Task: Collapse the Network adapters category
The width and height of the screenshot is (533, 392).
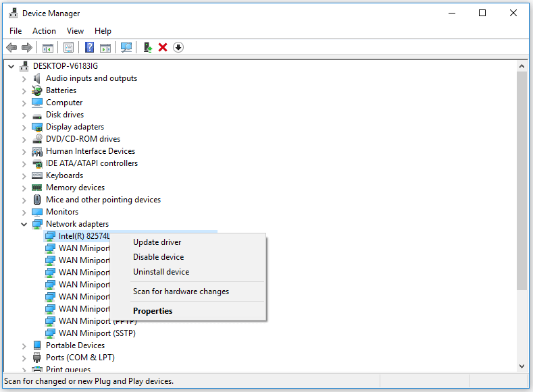Action: point(24,225)
